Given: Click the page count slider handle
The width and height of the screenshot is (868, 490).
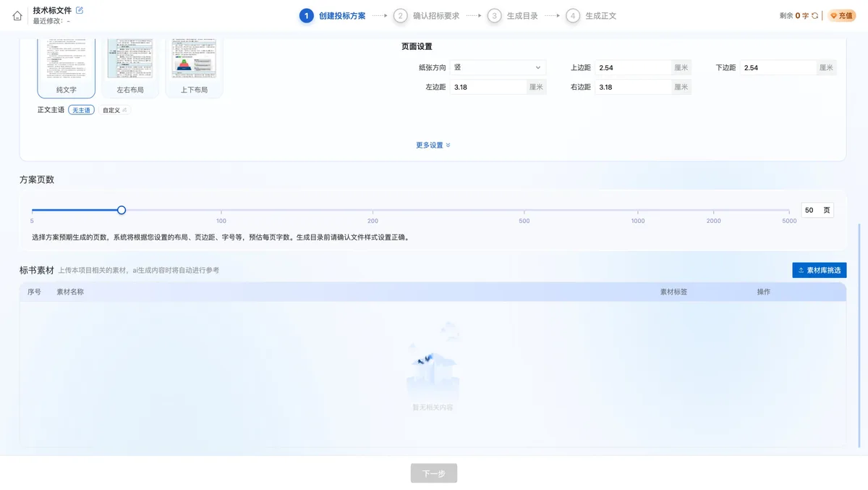Looking at the screenshot, I should 122,210.
